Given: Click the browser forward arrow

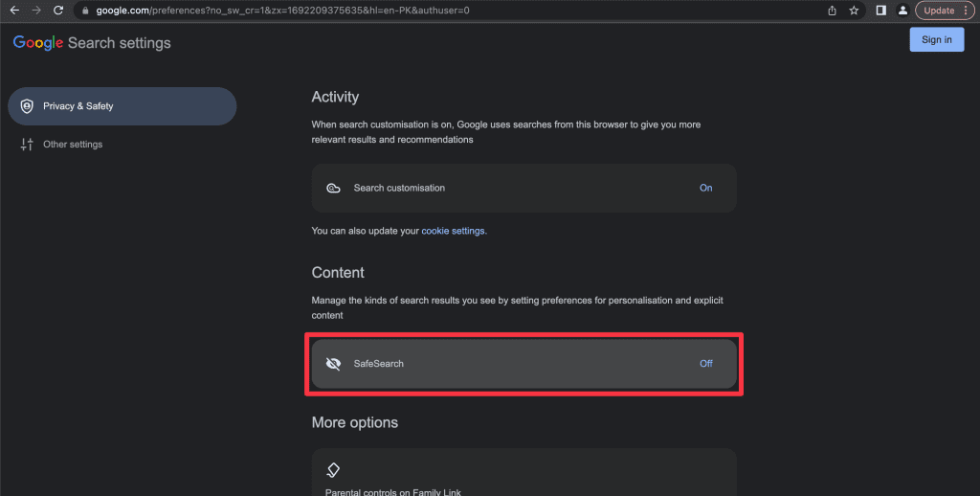Looking at the screenshot, I should [36, 10].
